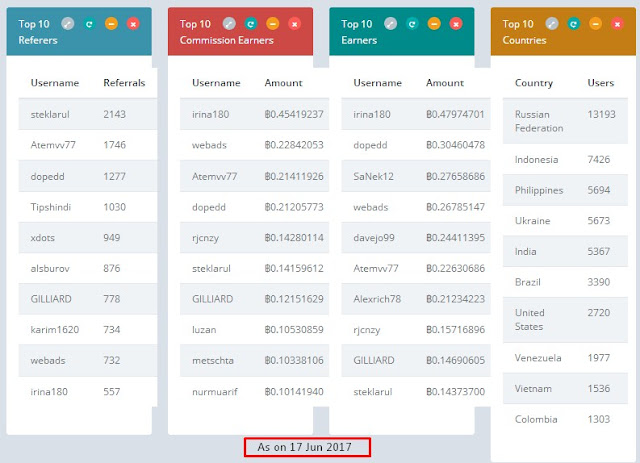Click user count 13193
Image resolution: width=640 pixels, height=463 pixels.
tap(601, 114)
